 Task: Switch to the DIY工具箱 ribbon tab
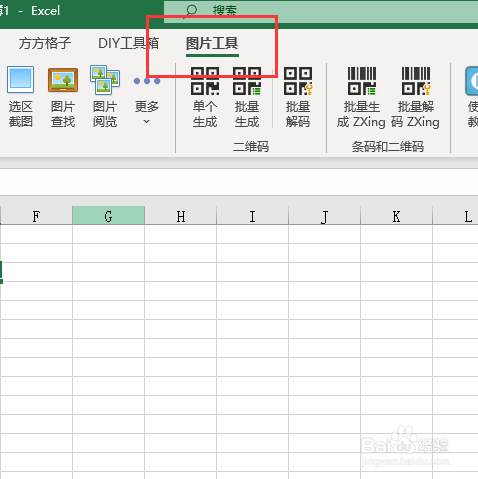tap(129, 43)
